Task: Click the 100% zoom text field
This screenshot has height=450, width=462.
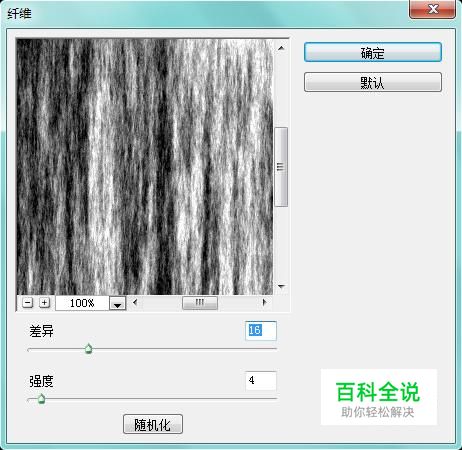Action: pyautogui.click(x=82, y=303)
